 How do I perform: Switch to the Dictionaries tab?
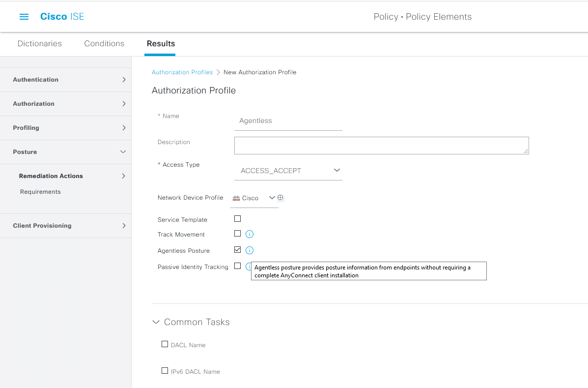point(40,44)
